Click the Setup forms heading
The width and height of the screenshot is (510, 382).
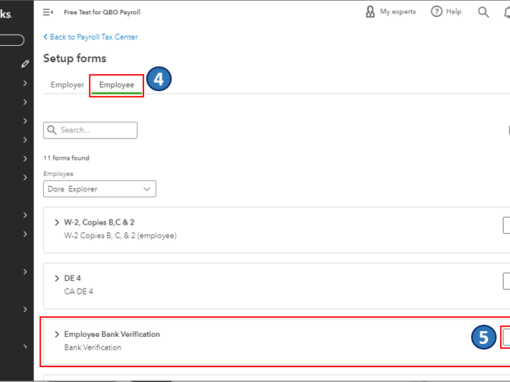click(75, 58)
